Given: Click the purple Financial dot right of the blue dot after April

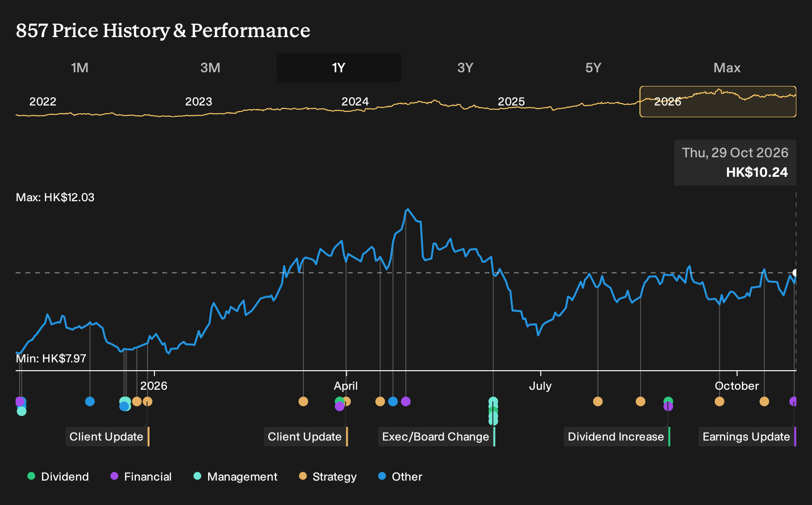Looking at the screenshot, I should point(406,401).
